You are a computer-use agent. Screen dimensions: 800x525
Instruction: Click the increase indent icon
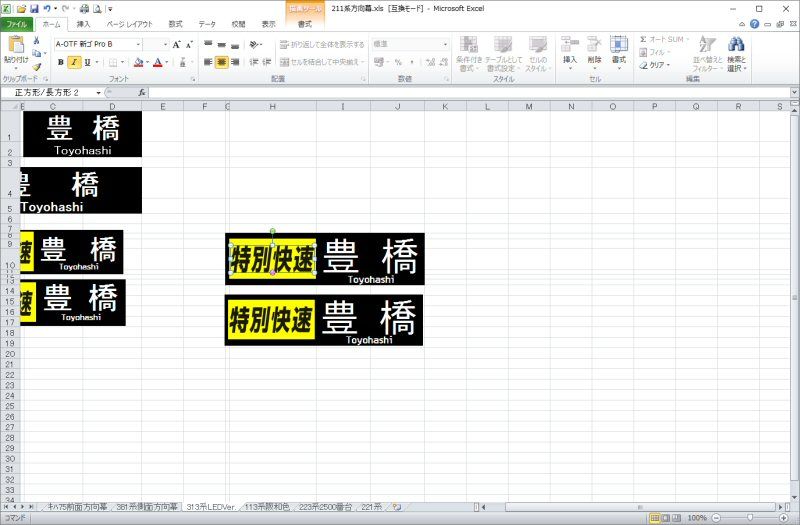click(x=266, y=62)
